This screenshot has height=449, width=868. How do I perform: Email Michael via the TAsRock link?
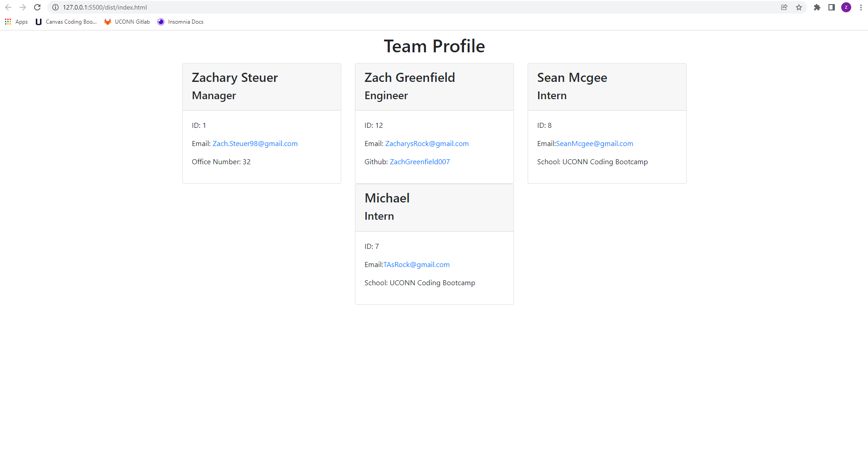[416, 264]
